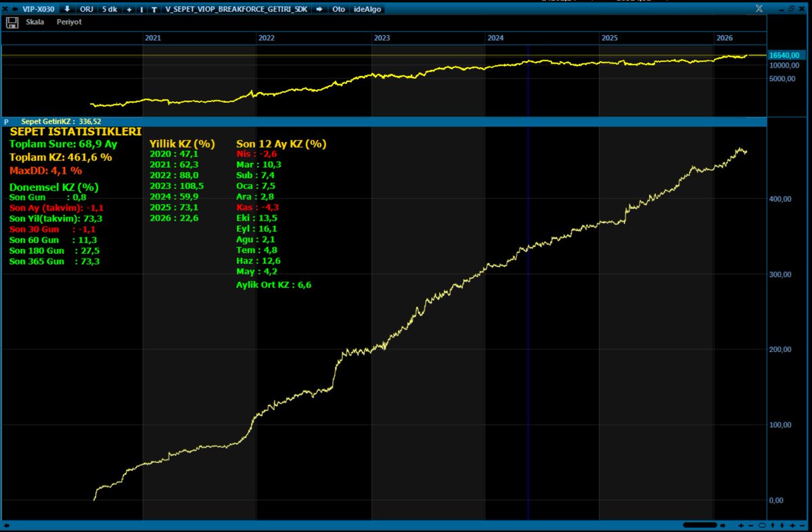Click the back arrow beside VIP-X030
Image resolution: width=812 pixels, height=532 pixels.
[14, 9]
